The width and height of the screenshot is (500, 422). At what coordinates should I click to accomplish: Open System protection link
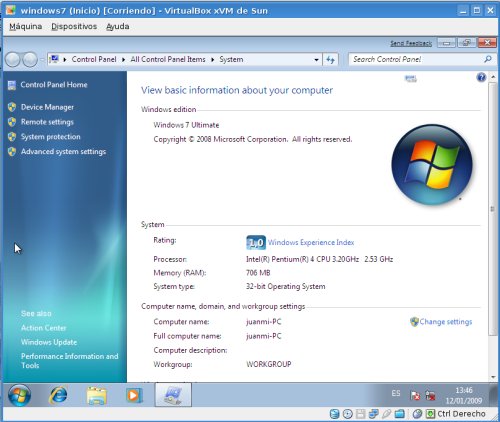pos(50,137)
